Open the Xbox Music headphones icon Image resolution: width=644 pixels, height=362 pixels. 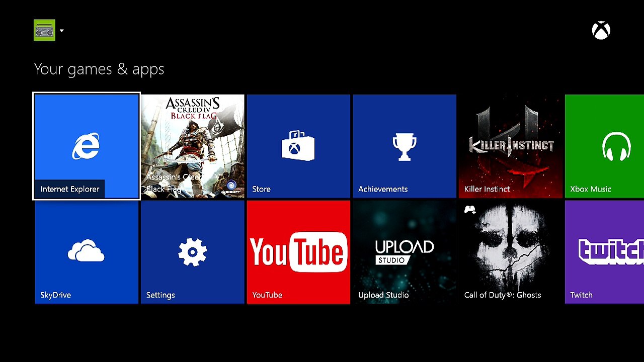coord(616,146)
